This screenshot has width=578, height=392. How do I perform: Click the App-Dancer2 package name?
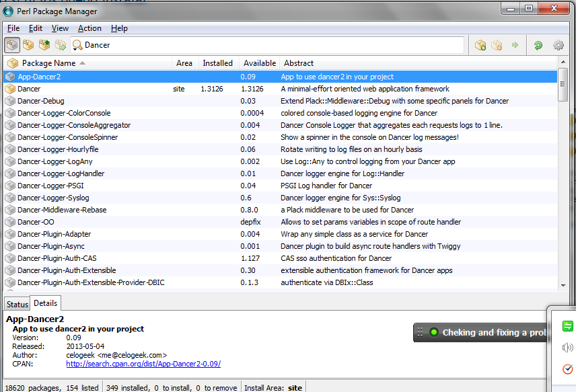pyautogui.click(x=40, y=77)
